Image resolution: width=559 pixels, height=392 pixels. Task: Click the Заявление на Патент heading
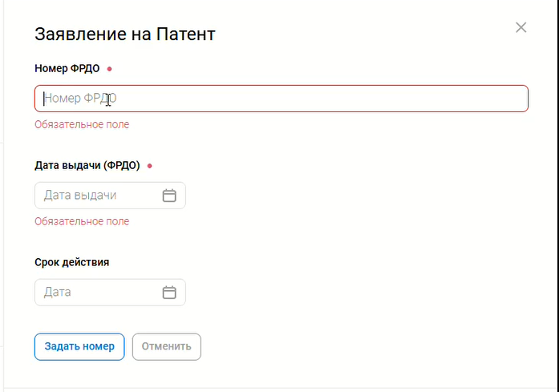coord(124,34)
